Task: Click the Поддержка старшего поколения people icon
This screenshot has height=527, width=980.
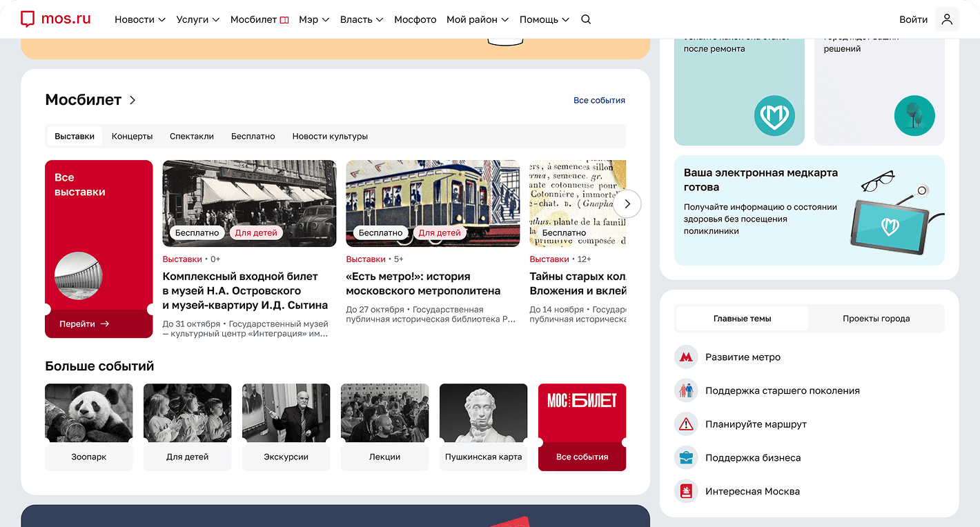Action: click(686, 390)
